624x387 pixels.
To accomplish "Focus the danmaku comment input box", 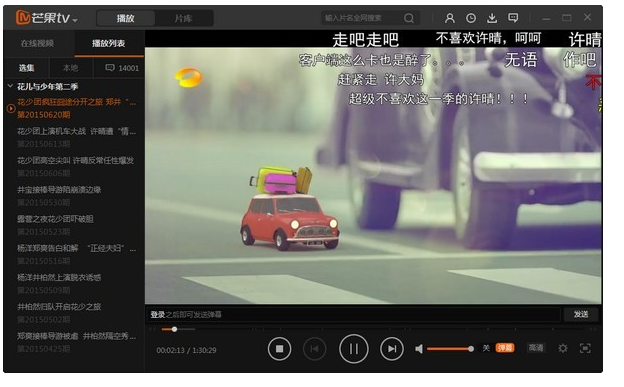I will [353, 315].
